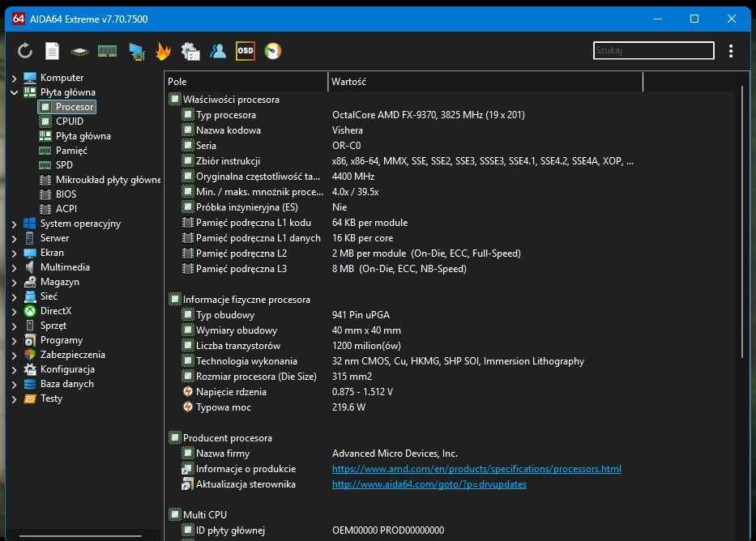
Task: Click the Refresh toolbar icon
Action: 25,50
